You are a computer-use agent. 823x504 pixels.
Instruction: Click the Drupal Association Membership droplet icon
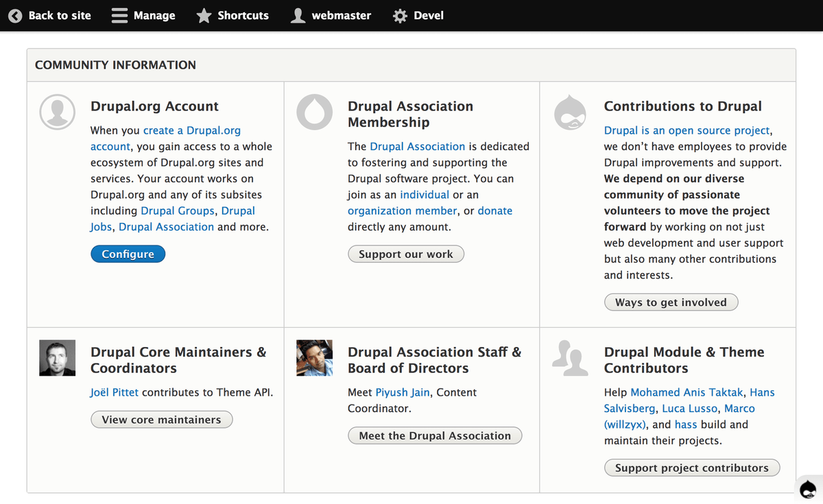pyautogui.click(x=314, y=112)
